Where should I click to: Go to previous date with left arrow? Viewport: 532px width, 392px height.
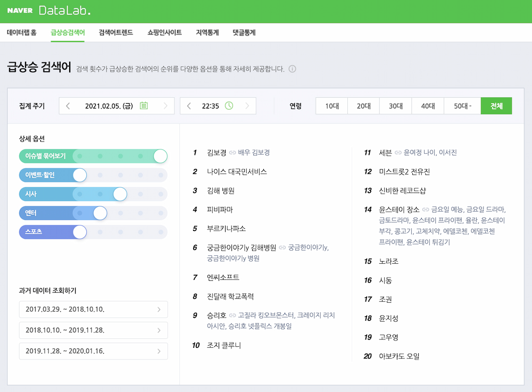coord(68,106)
